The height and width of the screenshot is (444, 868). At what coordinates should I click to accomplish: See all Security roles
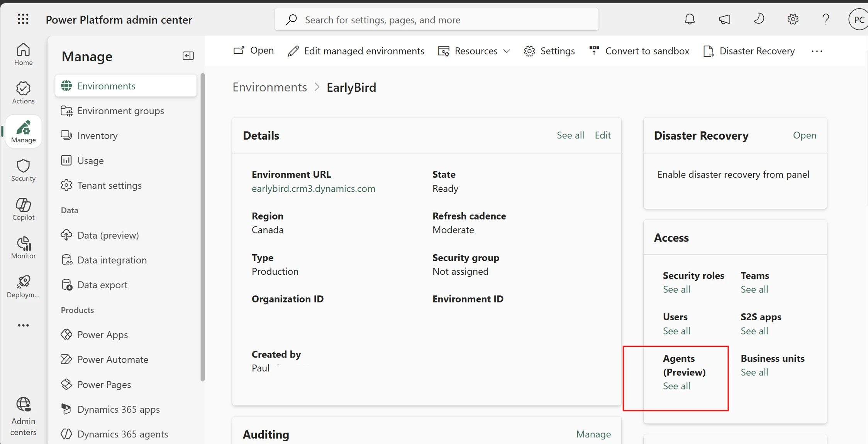tap(676, 289)
